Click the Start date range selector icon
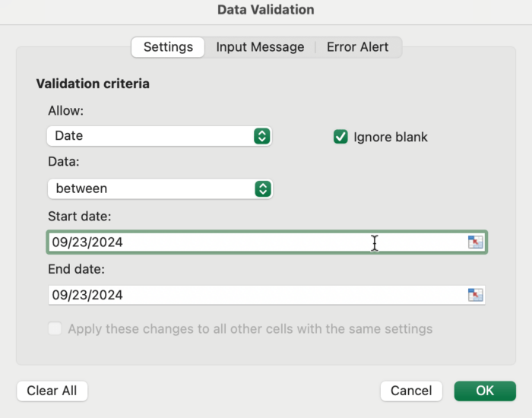Image resolution: width=532 pixels, height=418 pixels. tap(475, 242)
